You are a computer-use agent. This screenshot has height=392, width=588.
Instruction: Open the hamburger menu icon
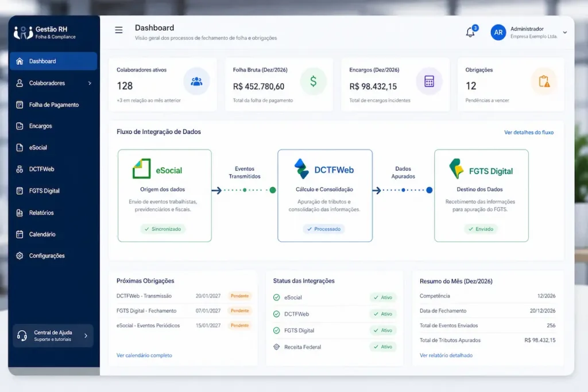click(x=118, y=30)
